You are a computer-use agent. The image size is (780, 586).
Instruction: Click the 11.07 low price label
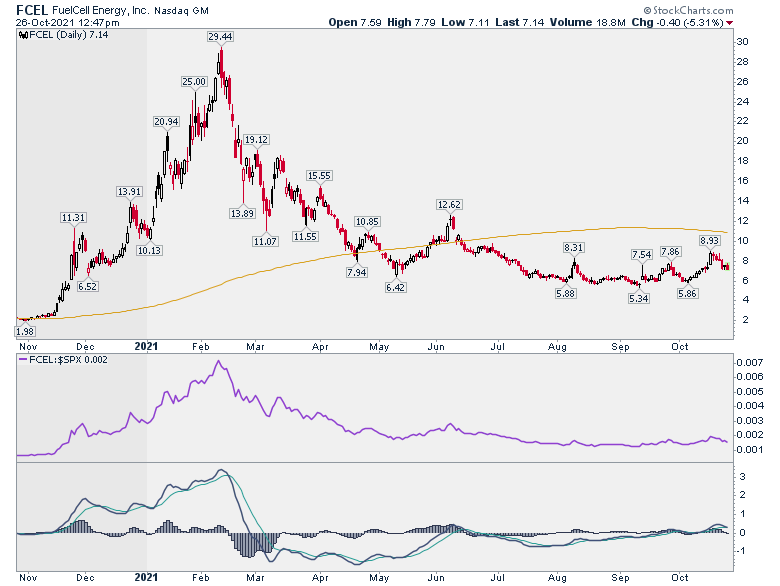265,242
